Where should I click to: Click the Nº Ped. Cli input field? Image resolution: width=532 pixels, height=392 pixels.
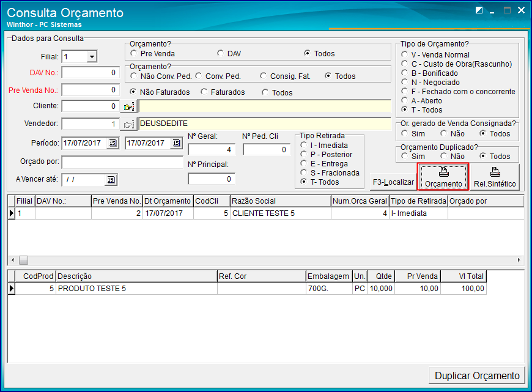[x=267, y=150]
